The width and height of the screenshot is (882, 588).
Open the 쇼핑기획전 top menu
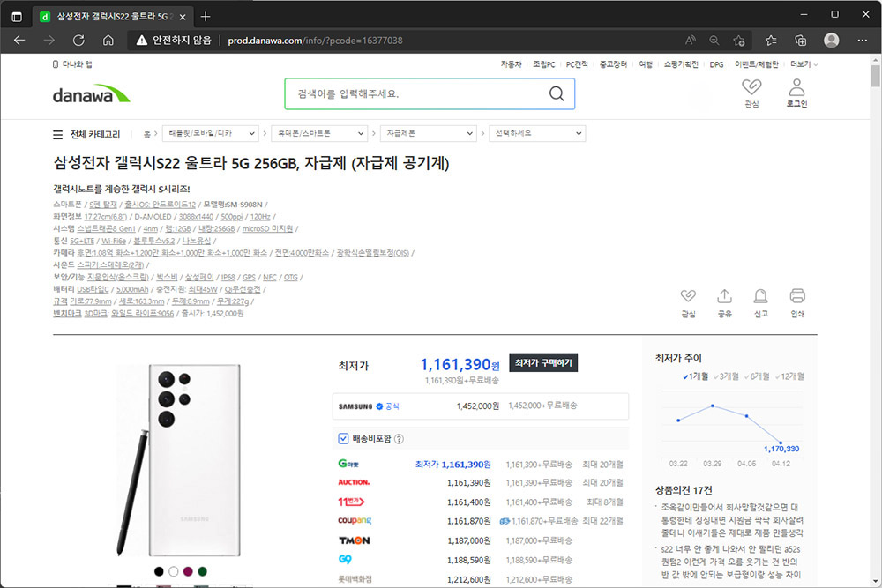coord(681,64)
